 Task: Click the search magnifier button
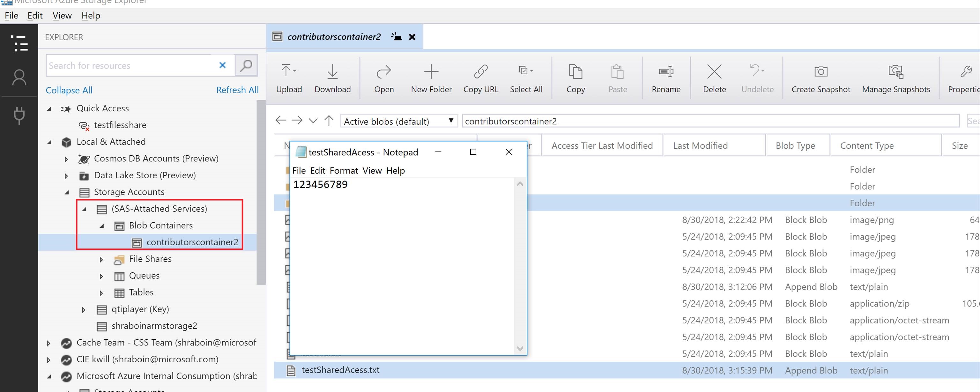(x=246, y=65)
